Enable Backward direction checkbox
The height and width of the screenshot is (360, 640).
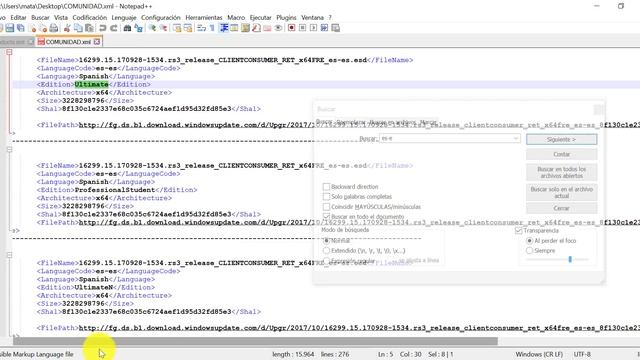tap(326, 187)
